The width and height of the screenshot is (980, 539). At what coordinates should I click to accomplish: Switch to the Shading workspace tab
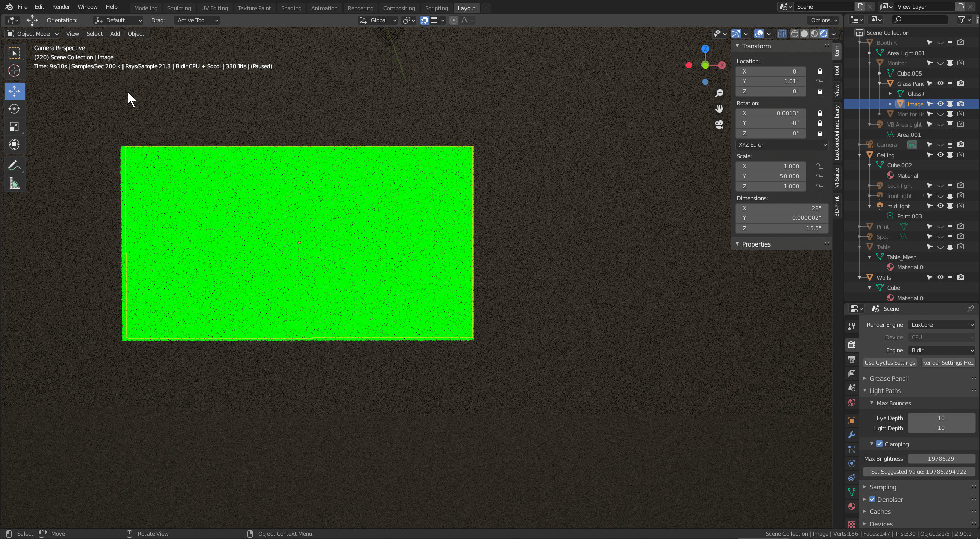(x=291, y=8)
